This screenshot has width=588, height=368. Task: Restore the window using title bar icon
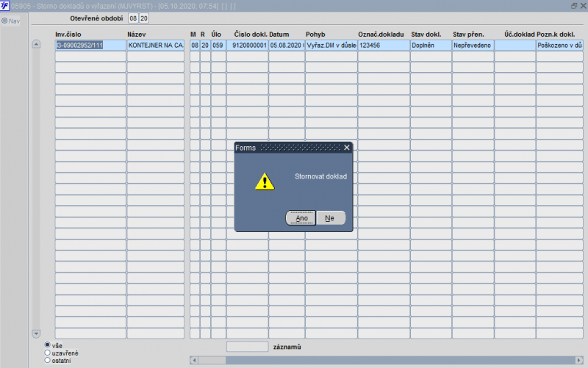coord(574,6)
